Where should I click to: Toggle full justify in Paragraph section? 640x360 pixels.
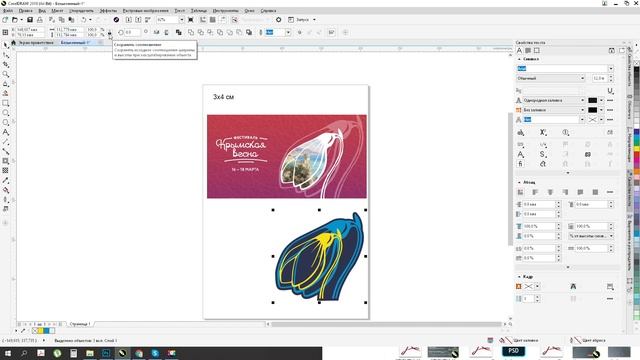580,192
